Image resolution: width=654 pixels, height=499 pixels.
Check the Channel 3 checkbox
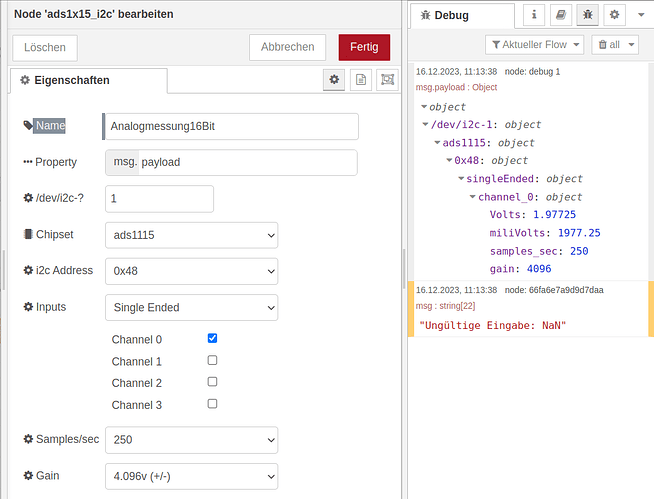[212, 403]
